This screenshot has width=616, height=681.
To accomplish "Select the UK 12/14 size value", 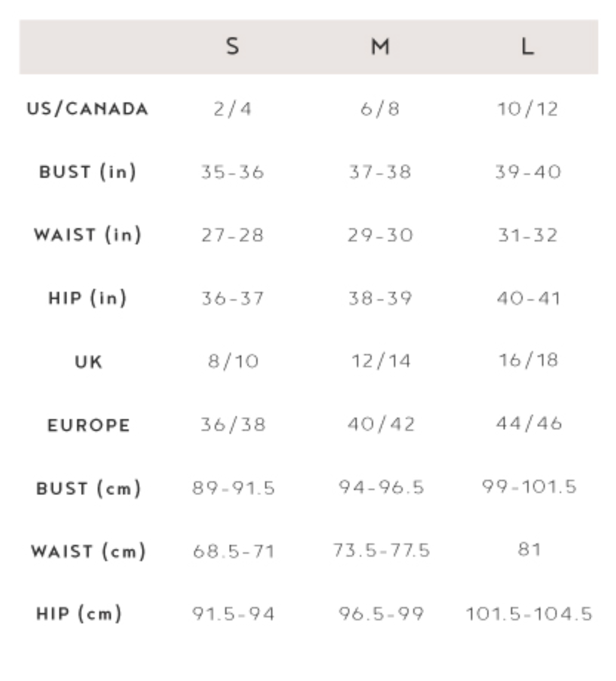I will point(381,361).
